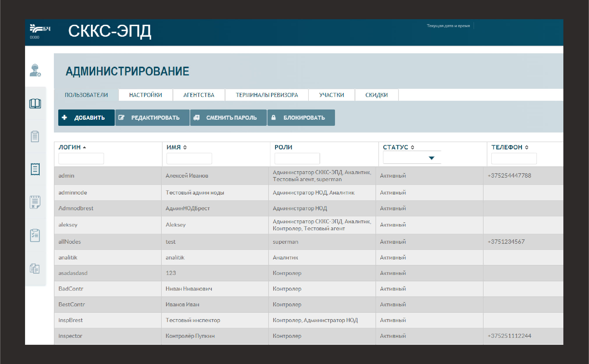Image resolution: width=589 pixels, height=364 pixels.
Task: Switch to the Терминалы ревизора tab
Action: (x=267, y=95)
